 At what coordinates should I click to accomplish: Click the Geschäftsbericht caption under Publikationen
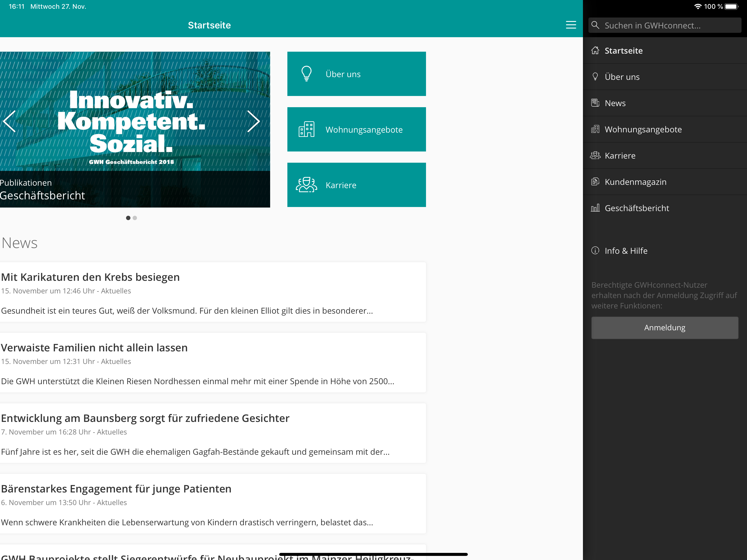point(42,196)
